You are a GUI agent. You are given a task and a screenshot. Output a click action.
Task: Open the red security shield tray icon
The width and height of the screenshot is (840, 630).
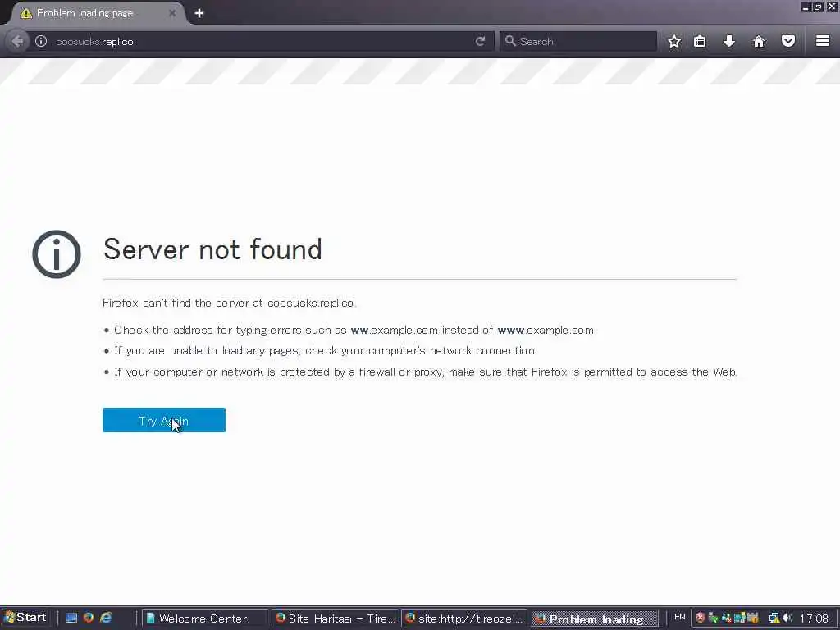pos(701,619)
